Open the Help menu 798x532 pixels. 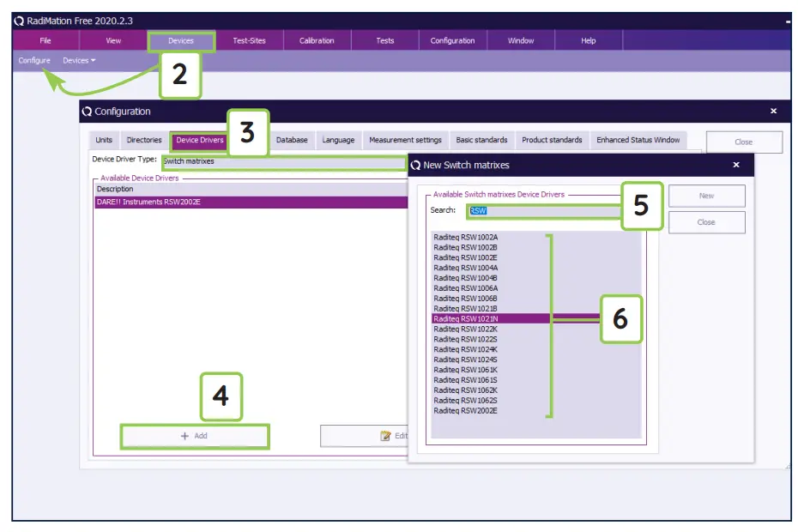click(x=589, y=40)
